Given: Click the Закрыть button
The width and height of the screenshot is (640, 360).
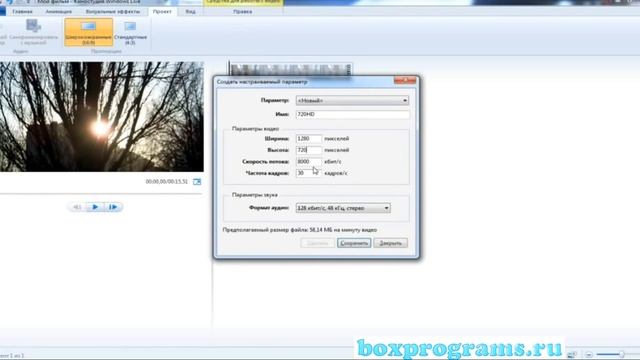Looking at the screenshot, I should (391, 243).
